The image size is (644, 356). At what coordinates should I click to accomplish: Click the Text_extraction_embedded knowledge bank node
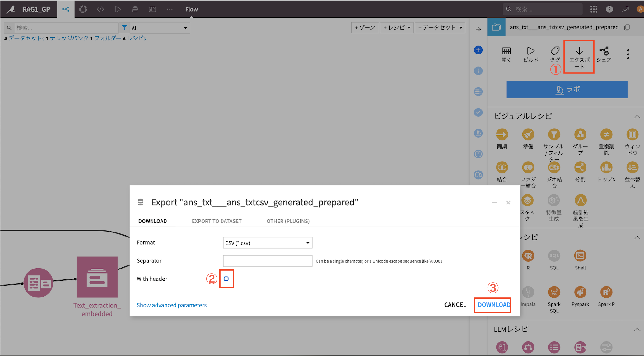click(x=97, y=277)
